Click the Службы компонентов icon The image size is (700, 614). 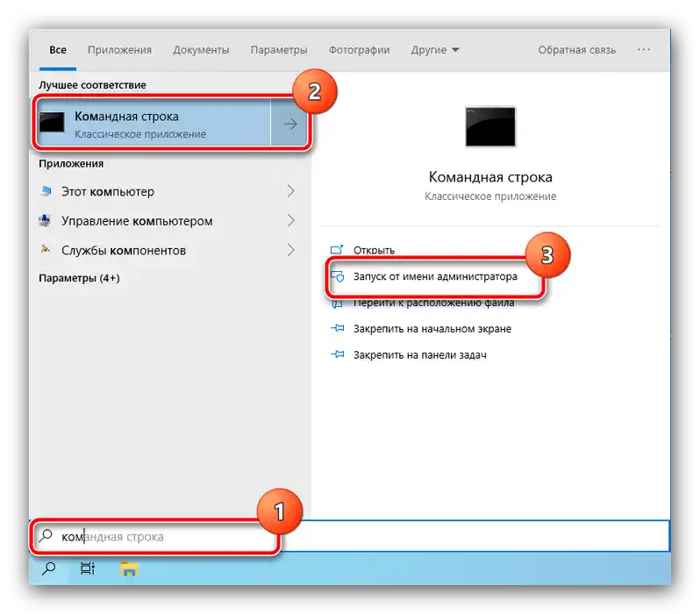(45, 249)
